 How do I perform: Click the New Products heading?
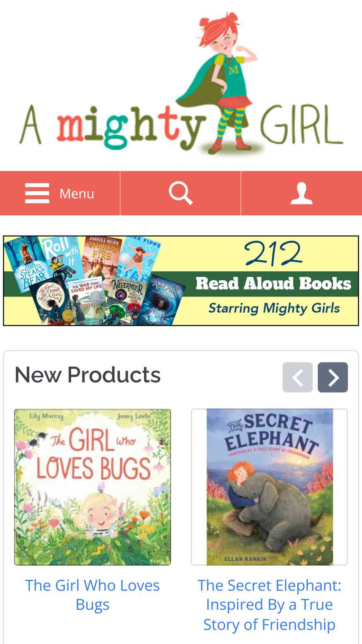[87, 375]
